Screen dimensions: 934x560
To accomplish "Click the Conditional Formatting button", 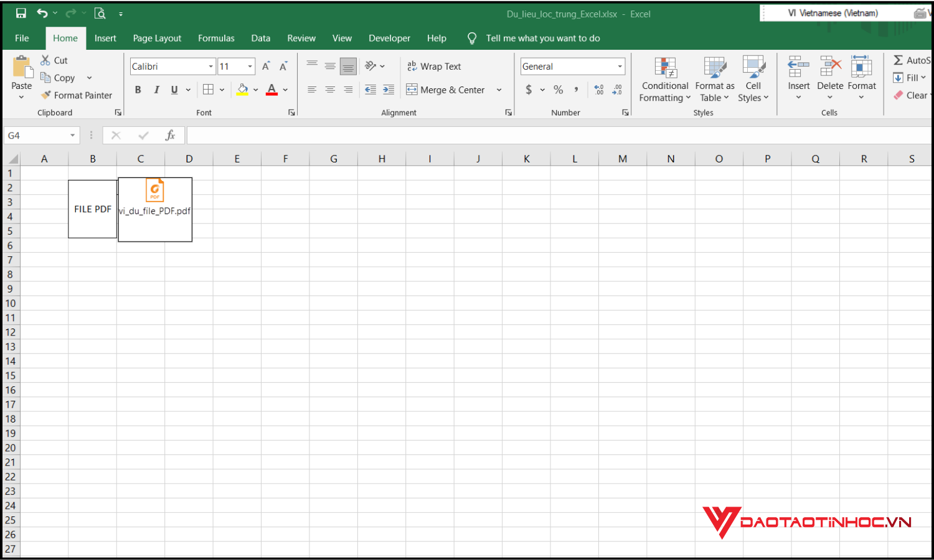I will [x=664, y=80].
